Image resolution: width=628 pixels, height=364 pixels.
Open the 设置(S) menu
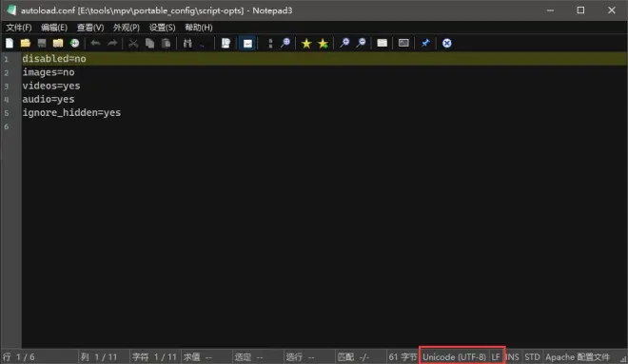point(162,28)
